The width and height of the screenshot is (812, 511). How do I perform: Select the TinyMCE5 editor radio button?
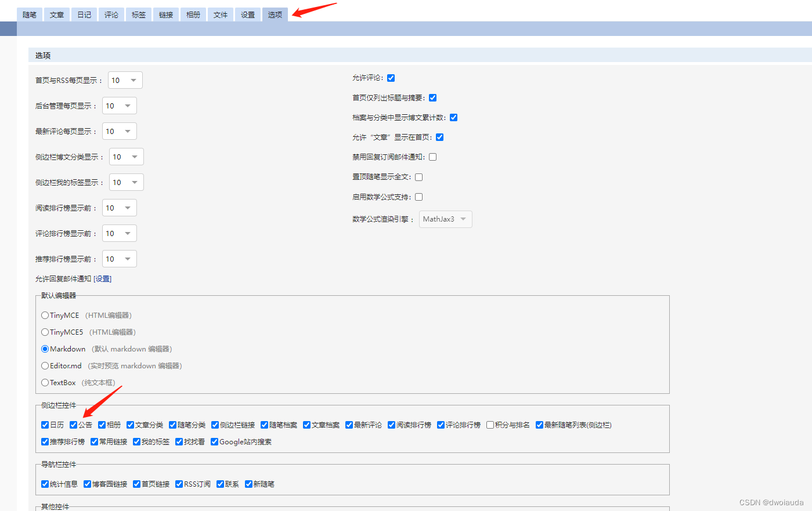pyautogui.click(x=45, y=332)
